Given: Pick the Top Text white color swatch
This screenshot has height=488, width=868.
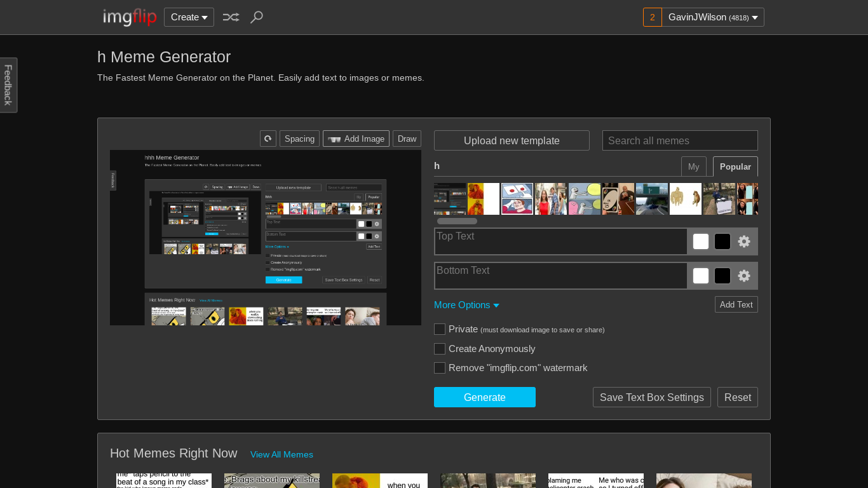Looking at the screenshot, I should pyautogui.click(x=701, y=241).
